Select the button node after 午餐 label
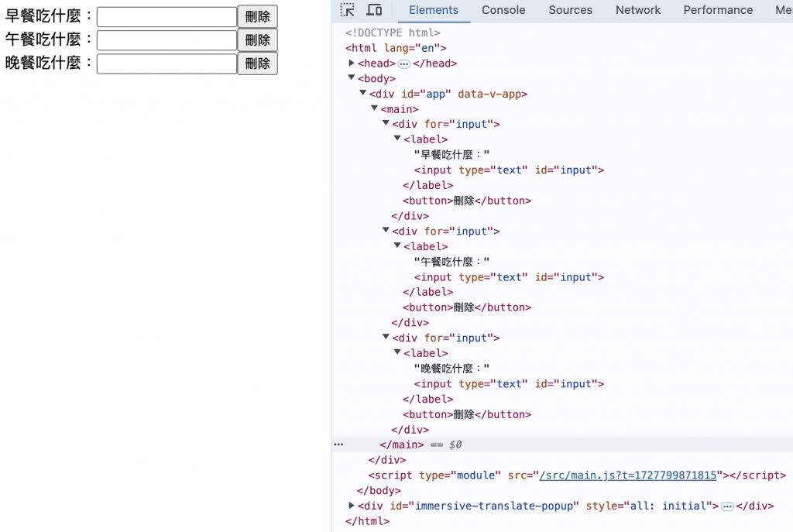Image resolution: width=793 pixels, height=532 pixels. [467, 307]
